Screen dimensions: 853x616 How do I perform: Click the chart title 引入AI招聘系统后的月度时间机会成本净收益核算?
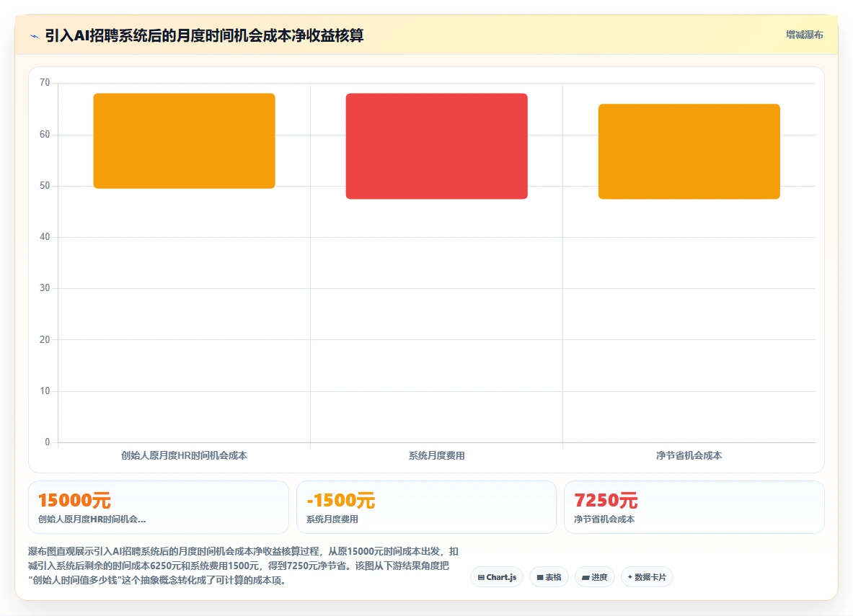[204, 36]
